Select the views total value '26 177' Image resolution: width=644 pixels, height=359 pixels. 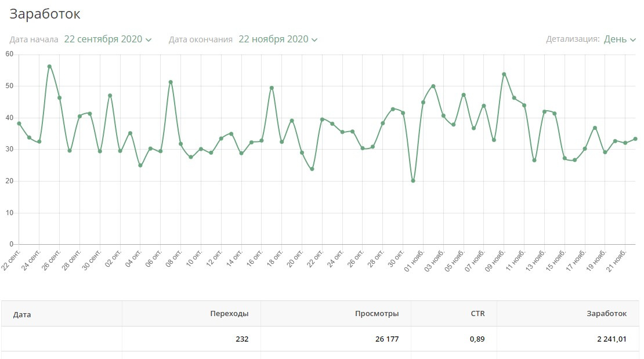tap(387, 339)
